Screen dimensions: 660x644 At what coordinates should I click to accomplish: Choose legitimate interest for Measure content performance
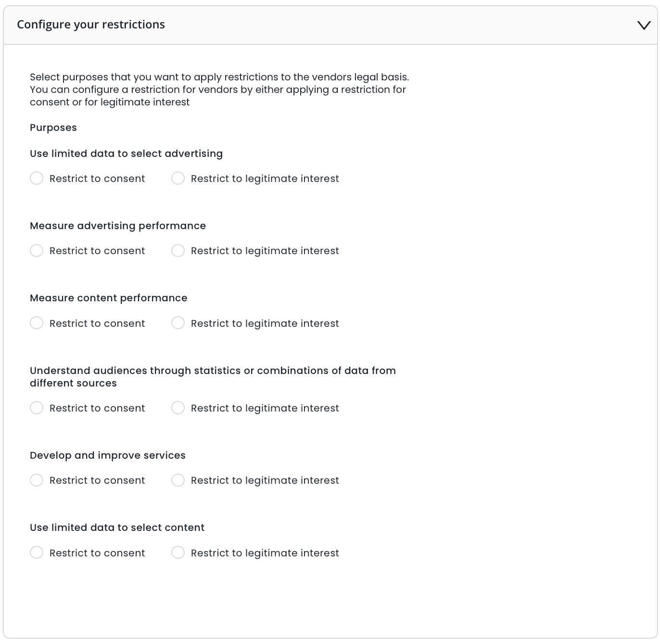pyautogui.click(x=178, y=323)
